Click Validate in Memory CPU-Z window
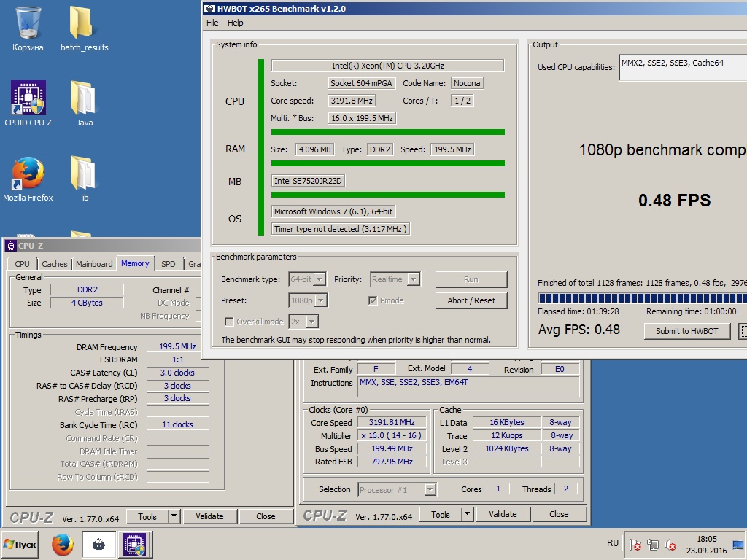The height and width of the screenshot is (560, 747). coord(209,517)
